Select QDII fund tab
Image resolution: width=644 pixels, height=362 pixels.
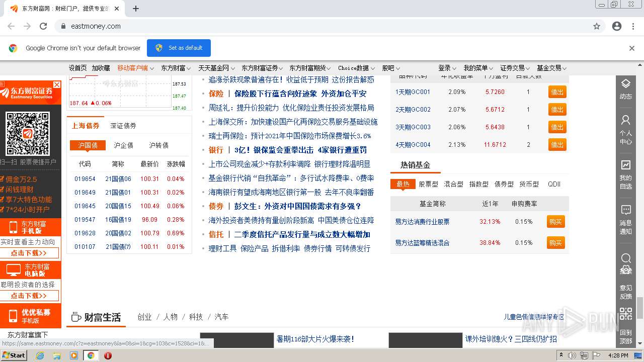coord(554,184)
